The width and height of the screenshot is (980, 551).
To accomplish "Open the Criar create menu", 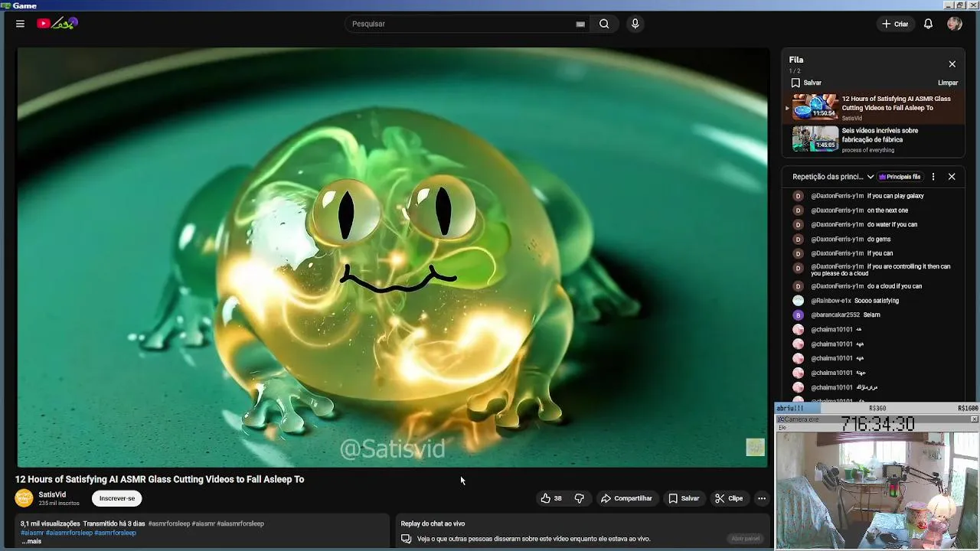I will tap(895, 24).
